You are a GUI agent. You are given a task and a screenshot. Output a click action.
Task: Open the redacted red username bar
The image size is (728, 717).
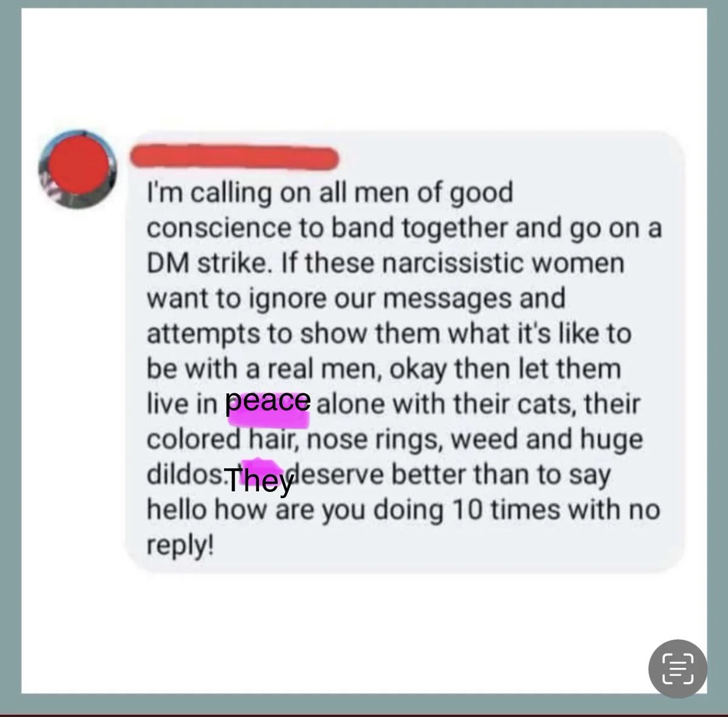pos(235,157)
